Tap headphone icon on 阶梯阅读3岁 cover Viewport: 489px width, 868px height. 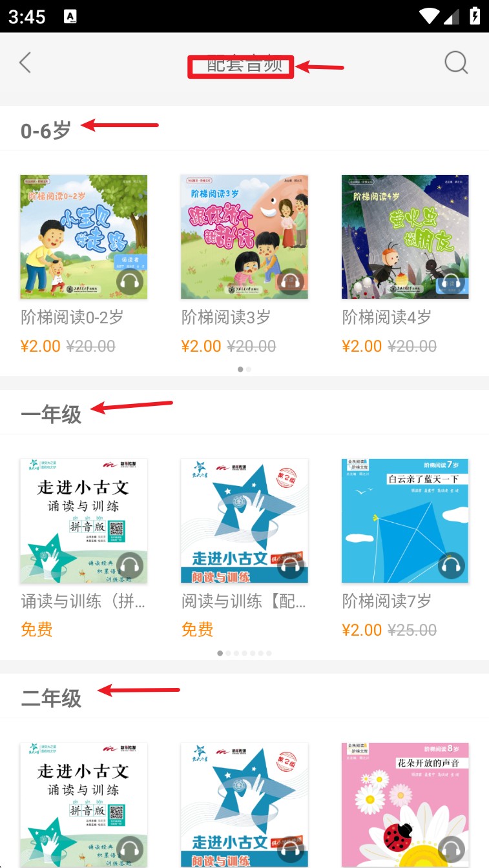[291, 282]
